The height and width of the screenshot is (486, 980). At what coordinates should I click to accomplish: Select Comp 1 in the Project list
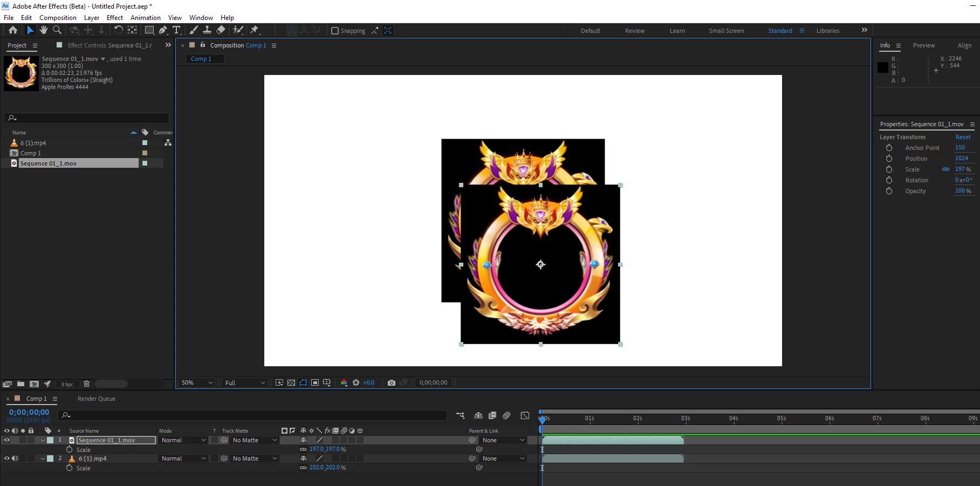pos(31,153)
